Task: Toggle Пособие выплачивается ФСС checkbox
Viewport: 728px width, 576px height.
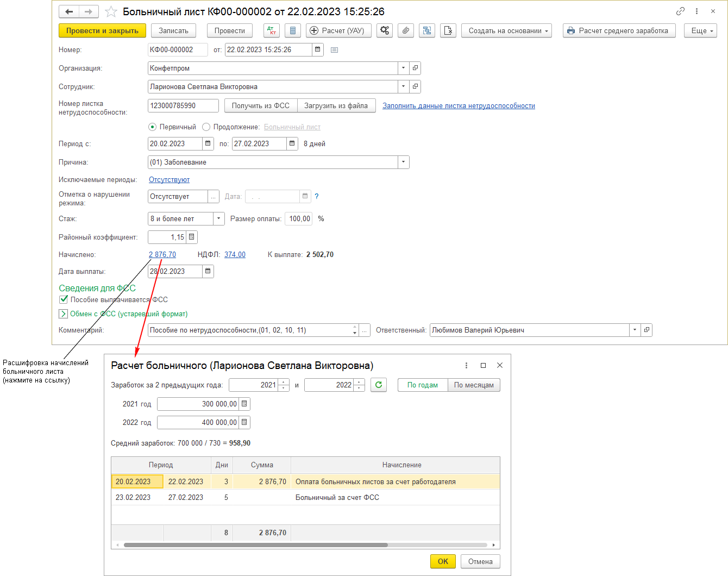Action: (64, 299)
